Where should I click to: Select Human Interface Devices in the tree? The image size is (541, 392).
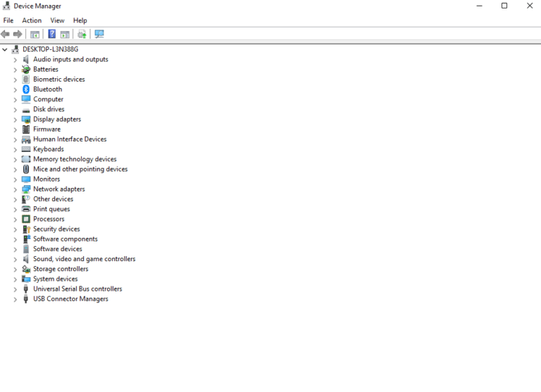[x=70, y=139]
